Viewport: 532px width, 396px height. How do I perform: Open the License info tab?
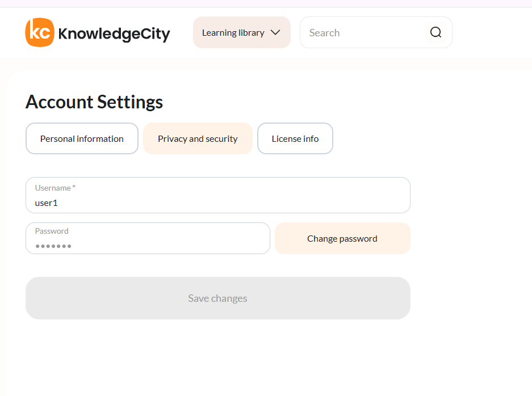pyautogui.click(x=295, y=138)
